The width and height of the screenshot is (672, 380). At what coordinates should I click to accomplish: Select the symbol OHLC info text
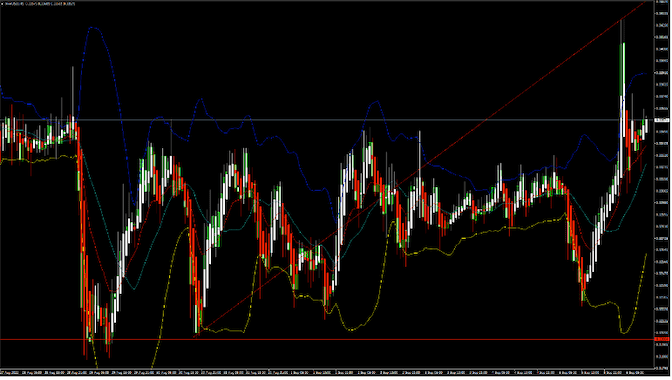coord(40,4)
